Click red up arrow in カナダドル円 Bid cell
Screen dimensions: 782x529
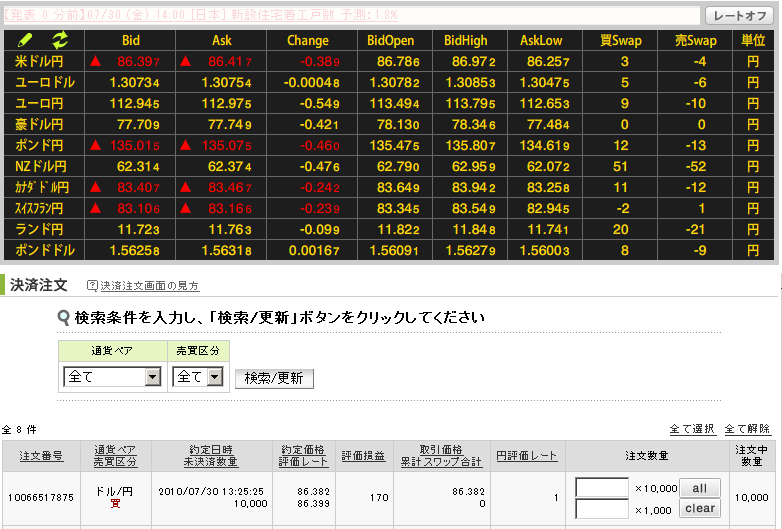[x=96, y=187]
